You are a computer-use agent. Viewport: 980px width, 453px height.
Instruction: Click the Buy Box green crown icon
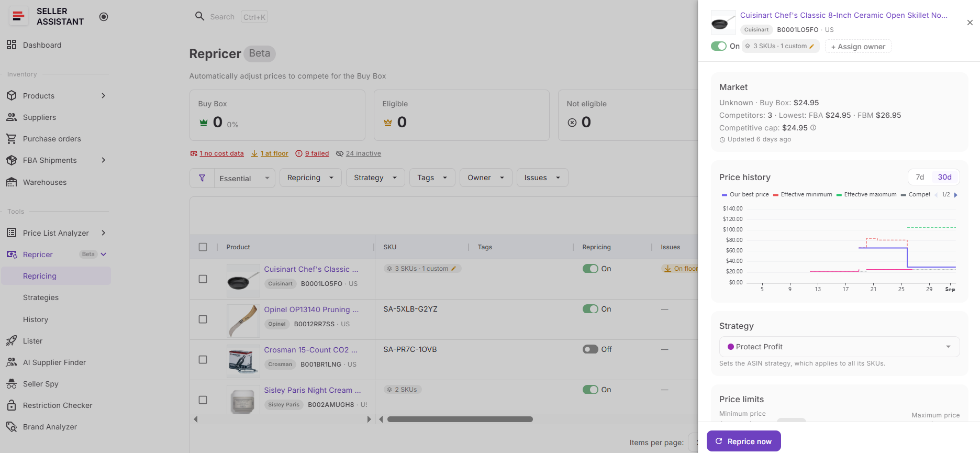(204, 123)
